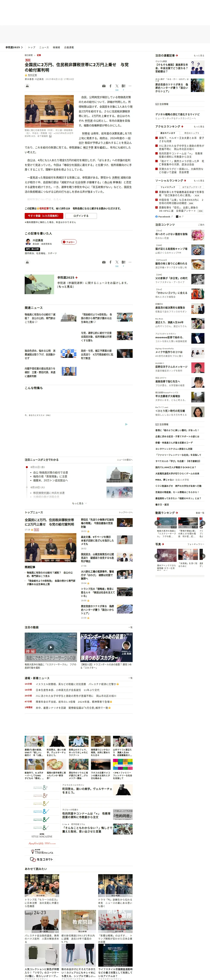Play the mystery circle video
The height and width of the screenshot is (980, 210).
tap(51, 647)
